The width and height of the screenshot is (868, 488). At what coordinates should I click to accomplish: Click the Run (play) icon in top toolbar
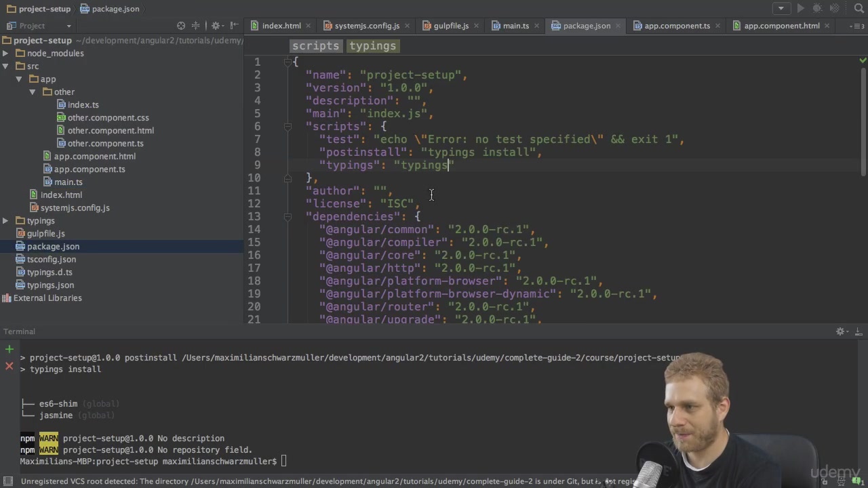click(x=801, y=9)
